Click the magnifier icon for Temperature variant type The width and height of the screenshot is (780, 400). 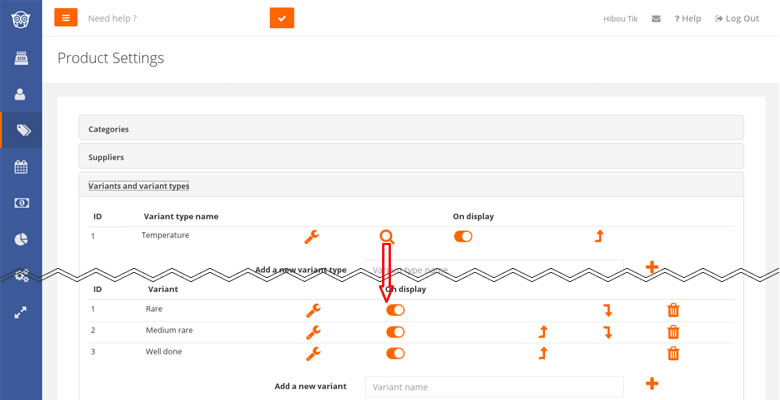tap(387, 237)
